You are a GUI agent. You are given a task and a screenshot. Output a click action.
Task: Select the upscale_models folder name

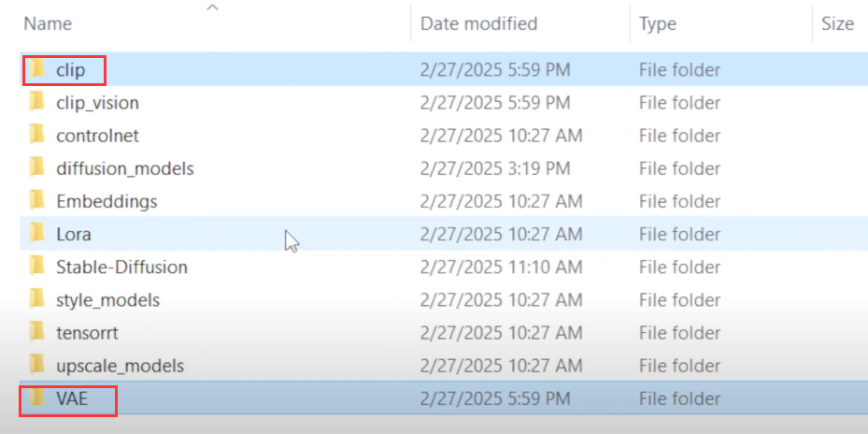tap(121, 366)
